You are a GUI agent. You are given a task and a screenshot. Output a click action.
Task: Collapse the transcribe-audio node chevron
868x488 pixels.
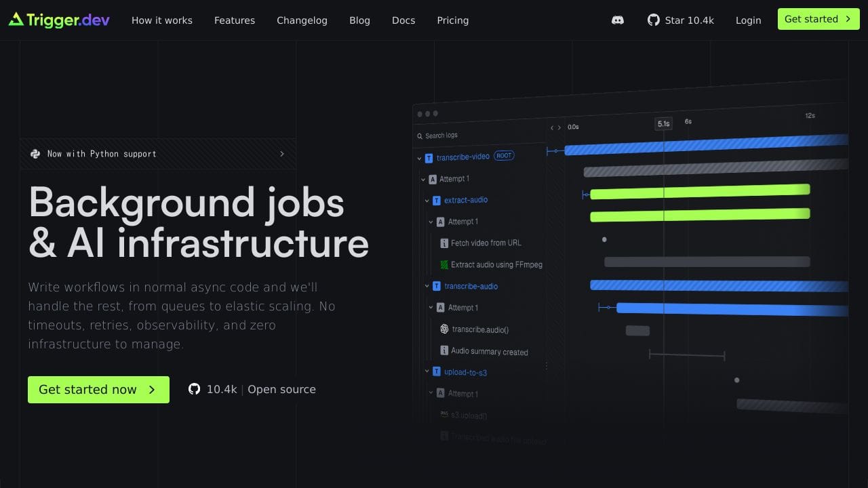[x=427, y=286]
